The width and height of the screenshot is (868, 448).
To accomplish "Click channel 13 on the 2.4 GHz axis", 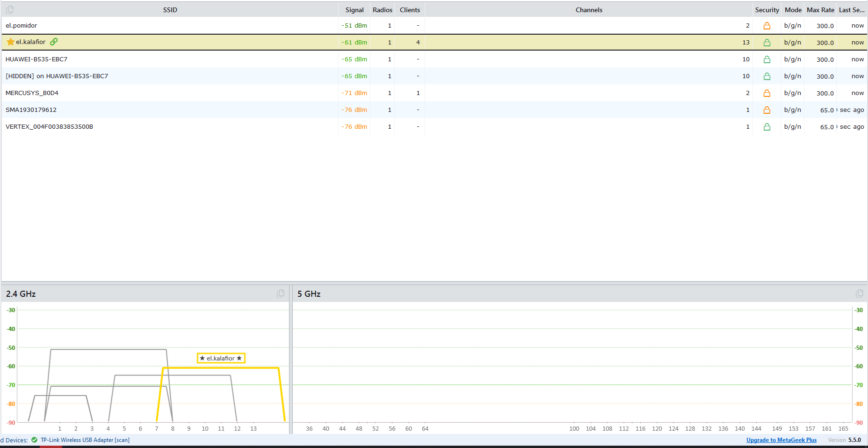I will click(x=253, y=429).
